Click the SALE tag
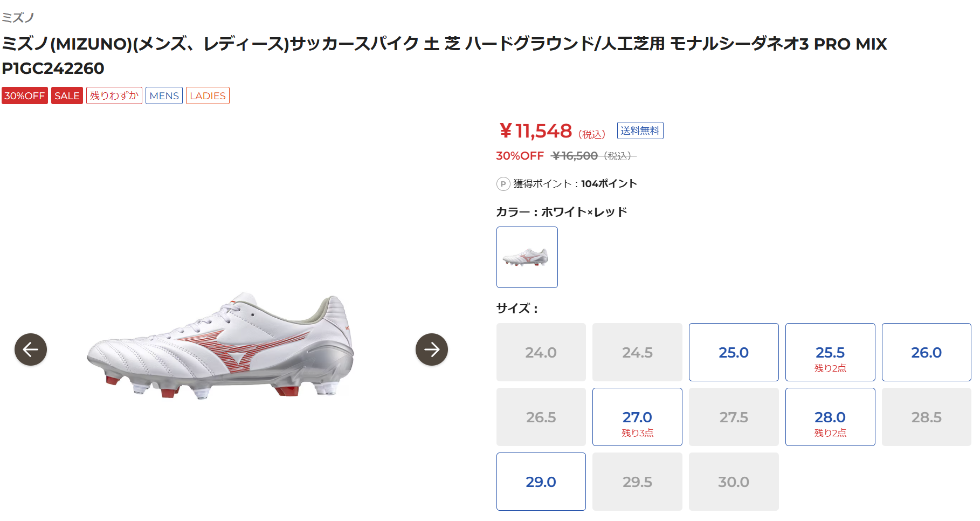 [67, 95]
